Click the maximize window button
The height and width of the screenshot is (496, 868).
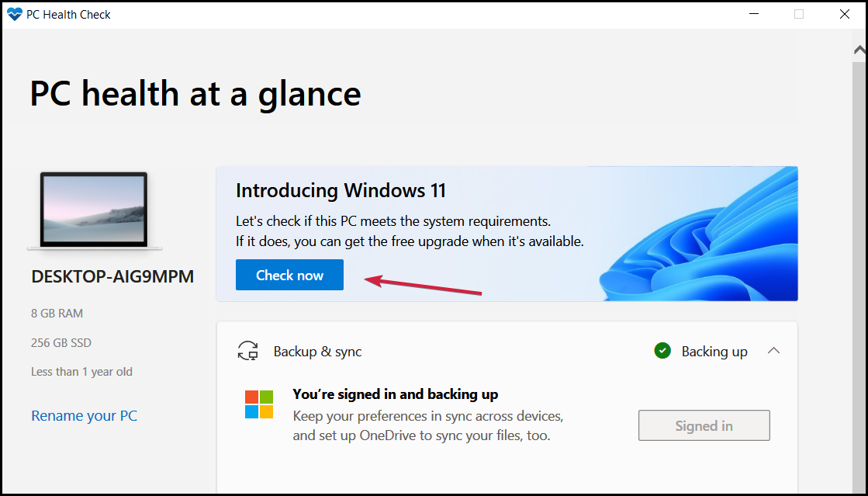799,14
